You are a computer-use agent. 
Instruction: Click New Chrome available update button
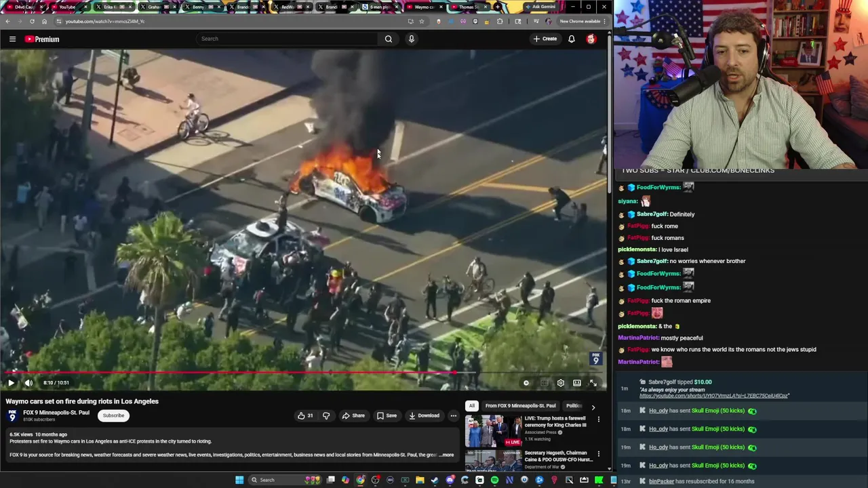pyautogui.click(x=582, y=21)
